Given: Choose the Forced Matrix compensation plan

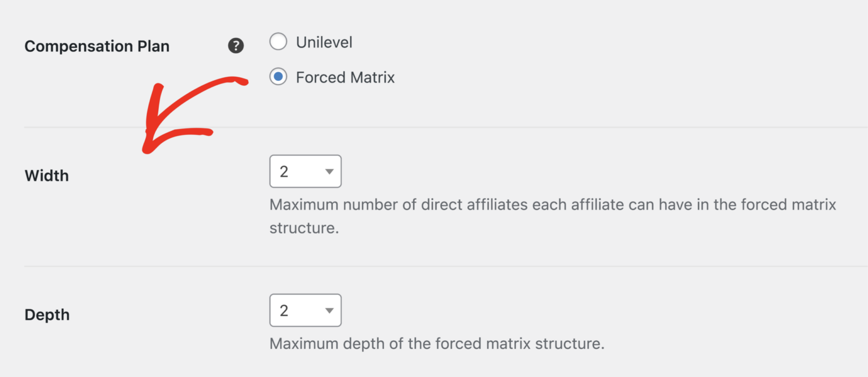Looking at the screenshot, I should pos(278,77).
